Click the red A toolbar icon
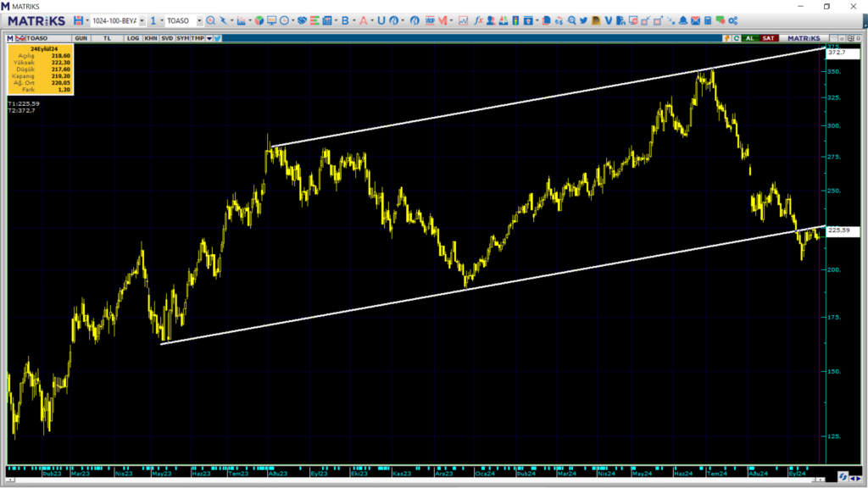This screenshot has height=488, width=868. pyautogui.click(x=363, y=20)
